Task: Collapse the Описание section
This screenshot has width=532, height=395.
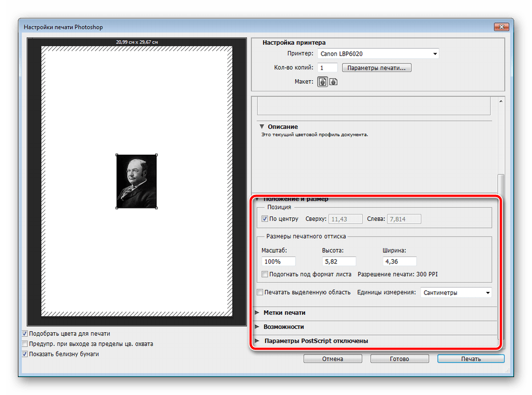Action: (261, 127)
